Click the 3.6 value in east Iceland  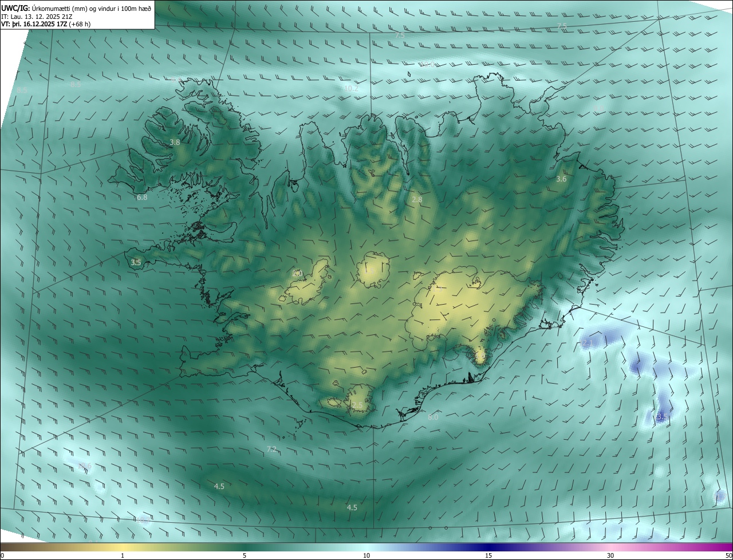[x=561, y=179]
